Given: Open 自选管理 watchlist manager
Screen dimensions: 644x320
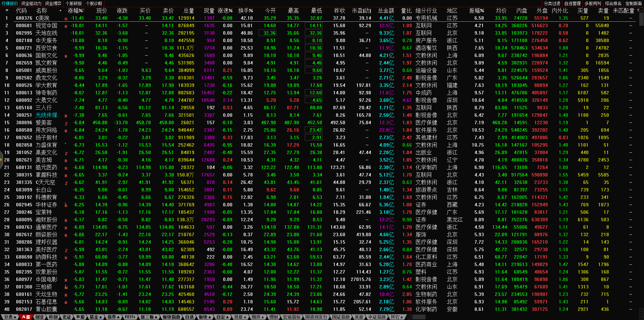Looking at the screenshot, I should (x=572, y=3).
